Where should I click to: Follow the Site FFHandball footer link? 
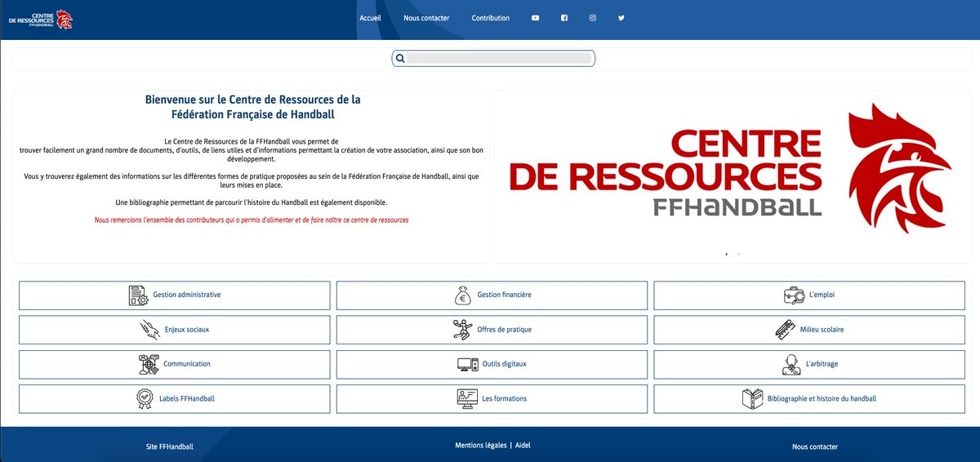[170, 446]
